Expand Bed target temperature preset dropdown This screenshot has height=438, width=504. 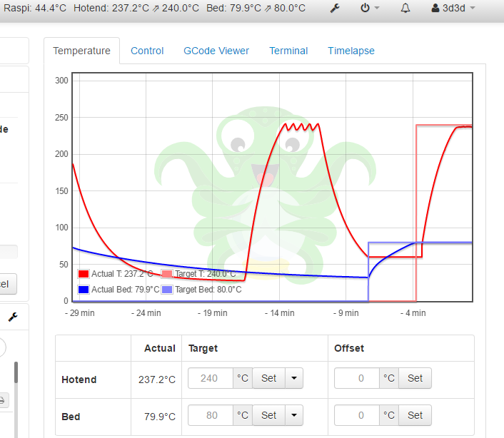click(294, 414)
